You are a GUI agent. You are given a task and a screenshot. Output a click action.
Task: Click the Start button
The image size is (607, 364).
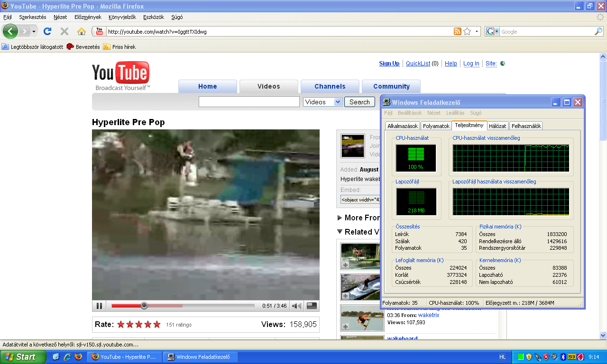(23, 357)
